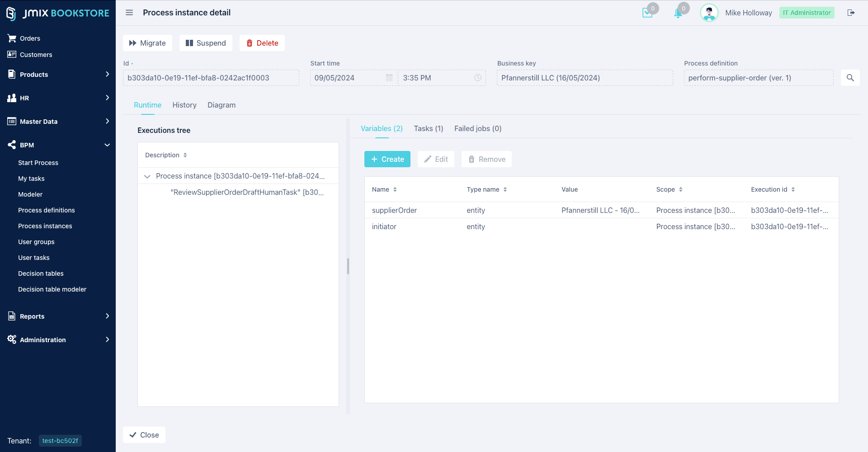The width and height of the screenshot is (868, 452).
Task: Click the Suspend button
Action: click(206, 43)
